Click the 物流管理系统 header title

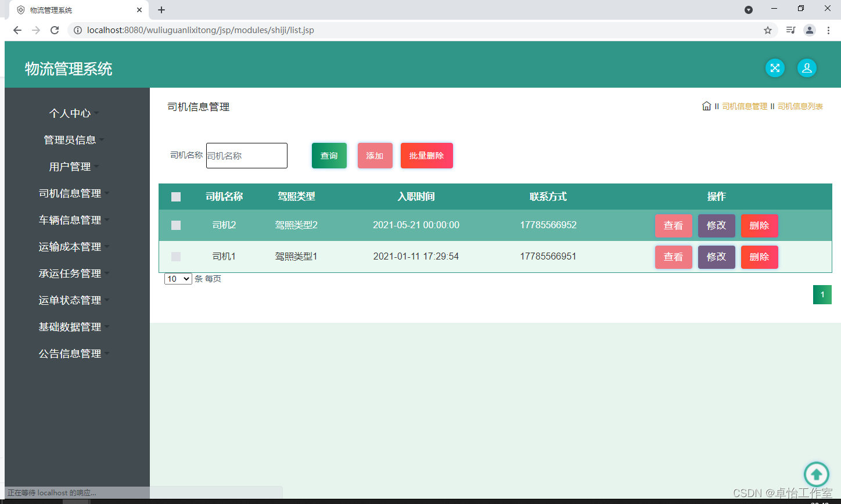(69, 69)
